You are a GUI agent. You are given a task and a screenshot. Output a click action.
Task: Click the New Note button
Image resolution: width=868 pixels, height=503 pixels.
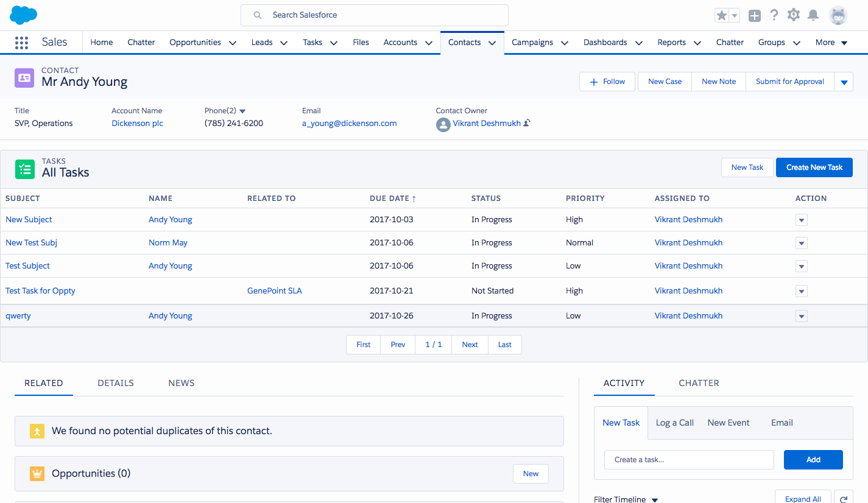(719, 82)
